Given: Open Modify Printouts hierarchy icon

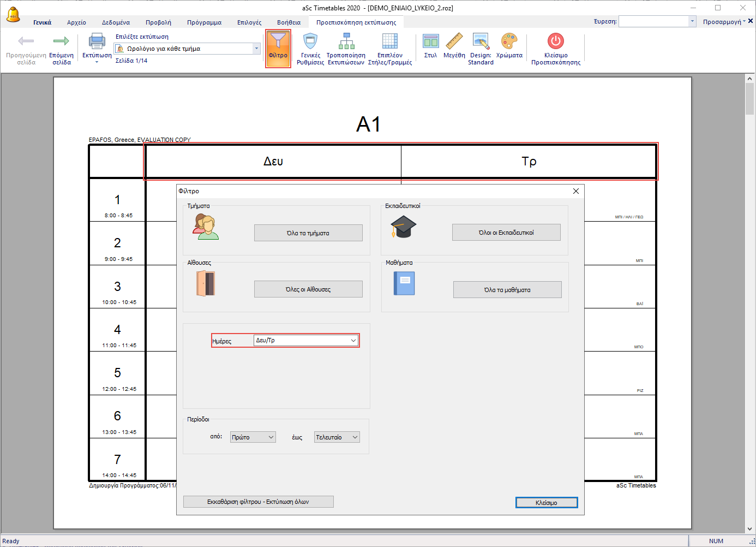Looking at the screenshot, I should point(346,41).
